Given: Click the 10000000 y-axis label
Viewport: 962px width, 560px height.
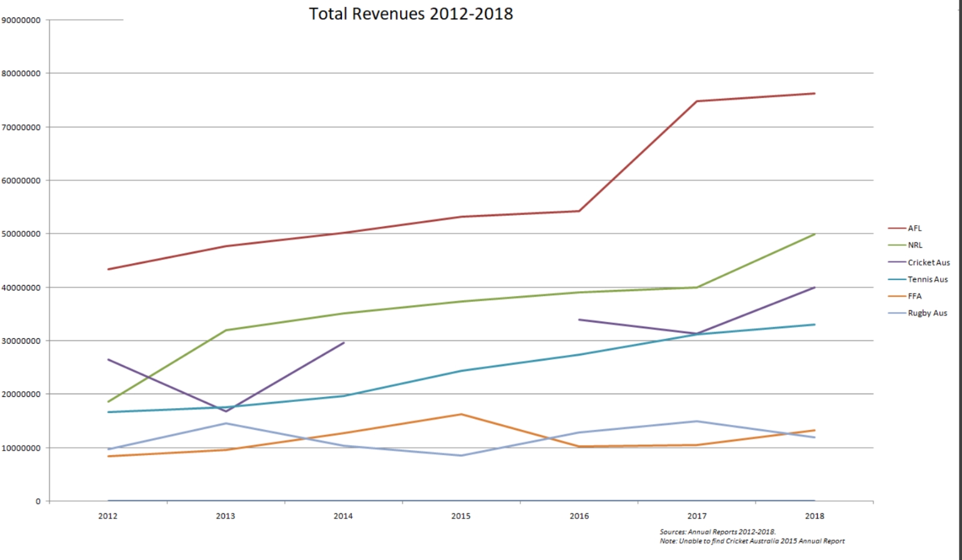Looking at the screenshot, I should tap(21, 448).
